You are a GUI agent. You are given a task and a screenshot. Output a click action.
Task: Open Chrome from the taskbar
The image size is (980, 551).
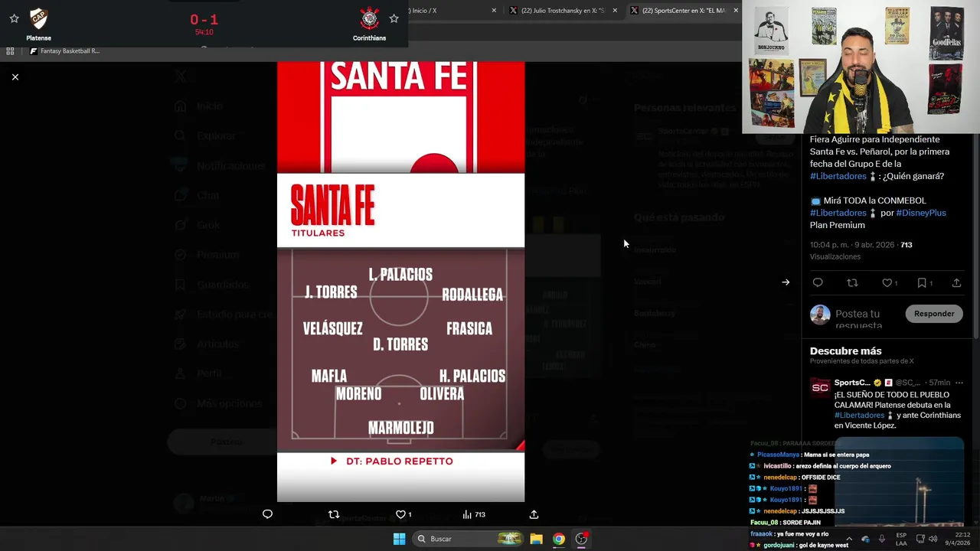559,539
